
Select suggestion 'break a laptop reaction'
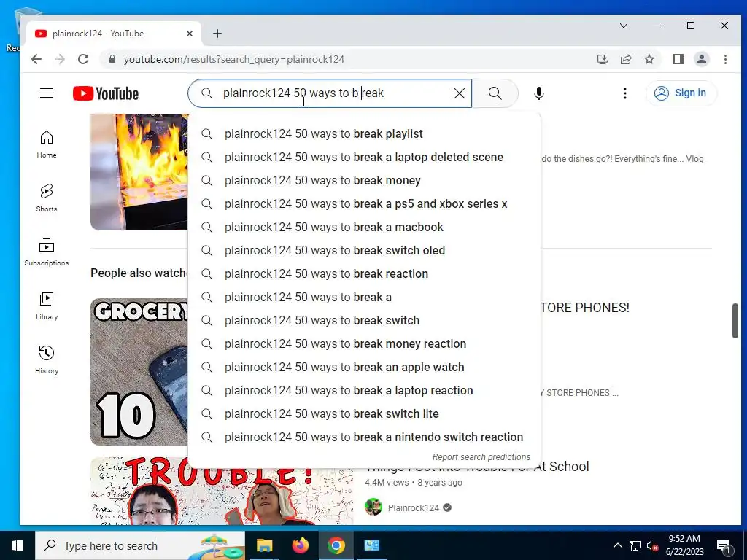tap(365, 391)
